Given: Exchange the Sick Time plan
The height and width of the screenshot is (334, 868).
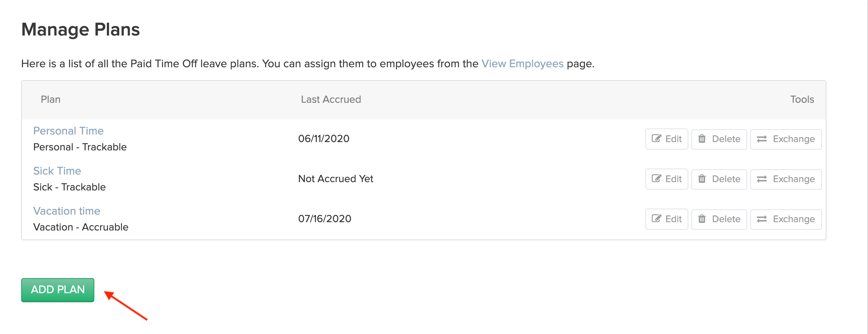Looking at the screenshot, I should pyautogui.click(x=786, y=179).
